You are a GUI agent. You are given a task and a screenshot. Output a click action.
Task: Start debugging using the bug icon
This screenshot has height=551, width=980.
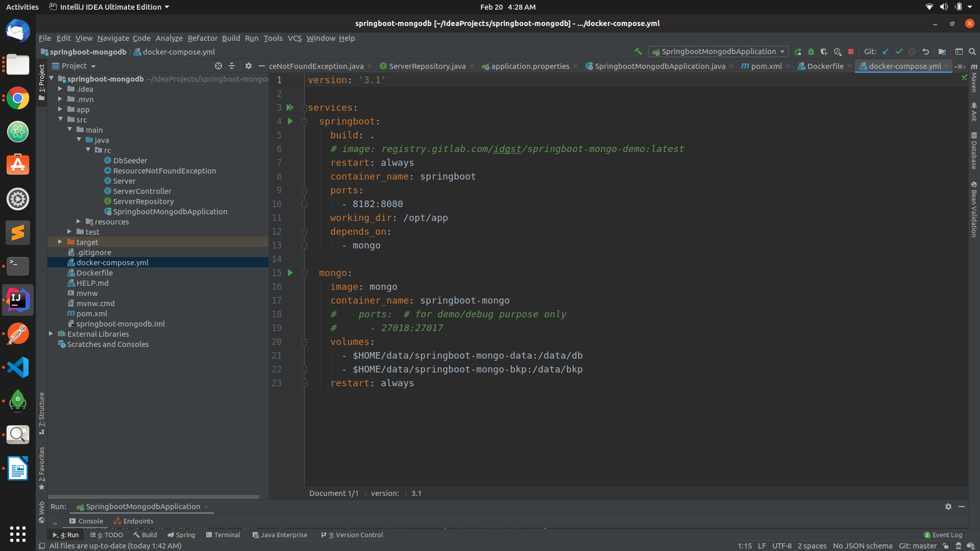click(x=812, y=52)
